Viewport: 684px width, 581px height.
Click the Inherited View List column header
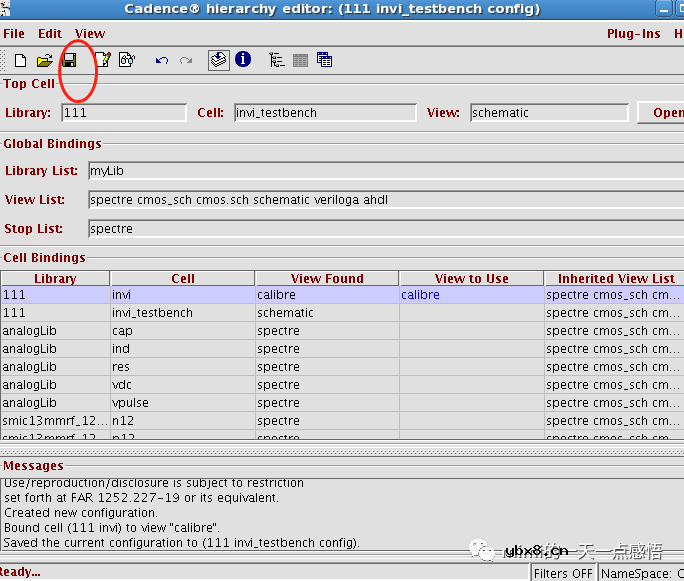click(x=615, y=279)
